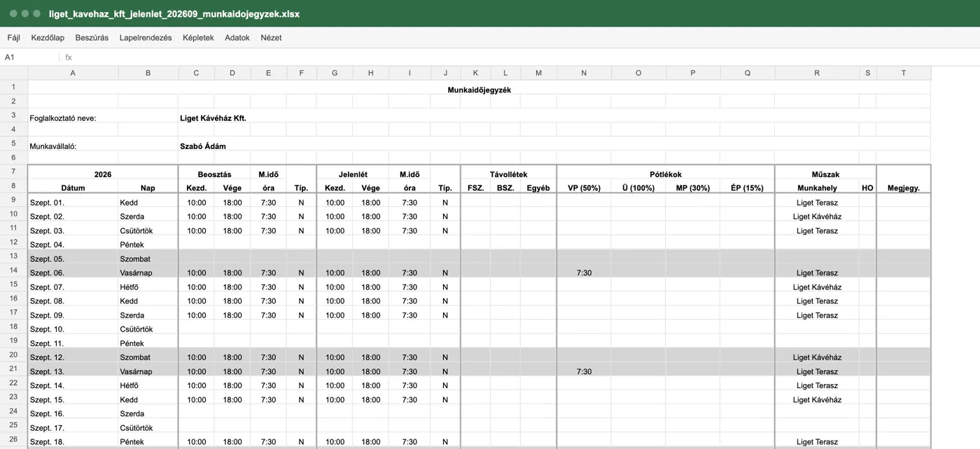Select column N header
Viewport: 980px width, 449px height.
[584, 73]
